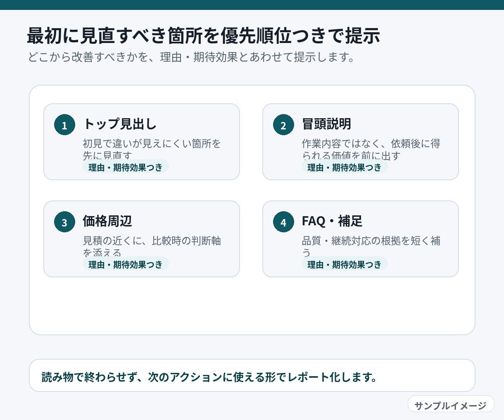Click the number 2 circle badge
Viewport: 504px width, 420px height.
click(283, 125)
